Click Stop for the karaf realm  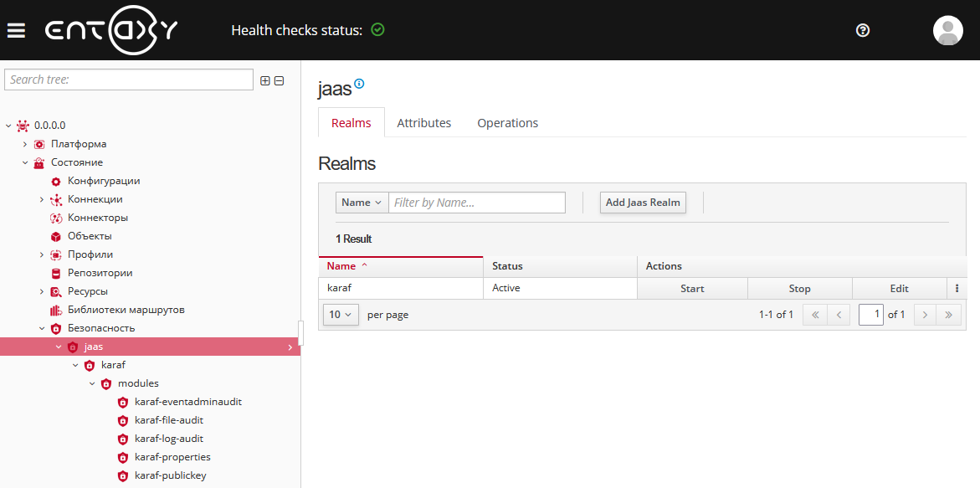tap(799, 288)
